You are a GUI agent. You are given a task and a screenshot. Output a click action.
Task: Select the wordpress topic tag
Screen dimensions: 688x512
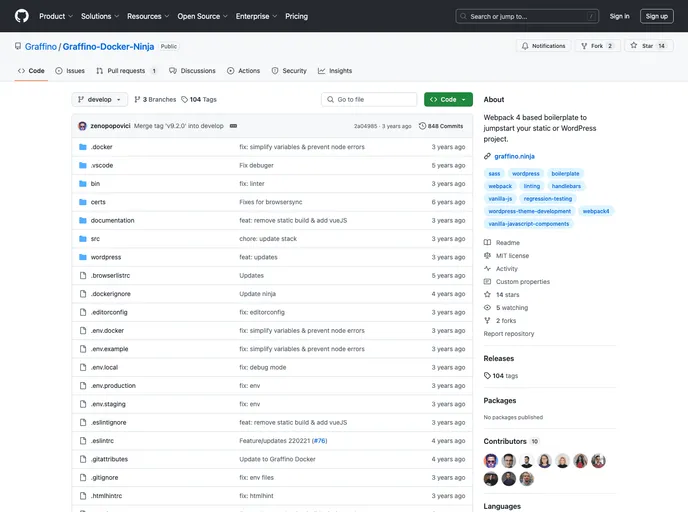pos(526,173)
